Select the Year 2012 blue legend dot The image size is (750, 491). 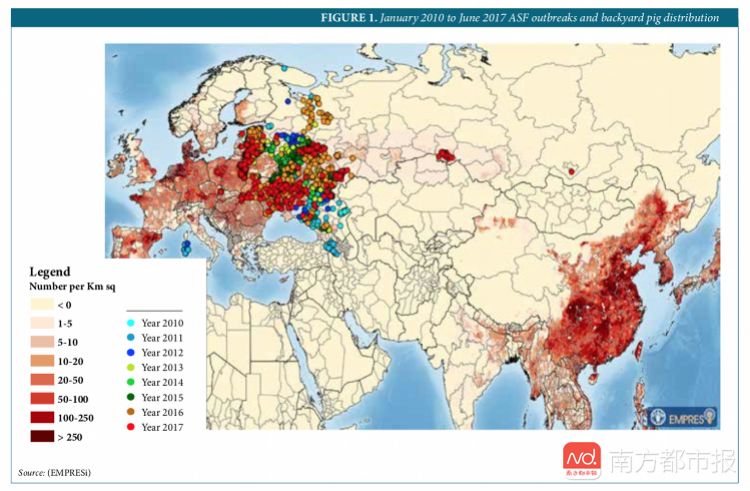coord(132,353)
